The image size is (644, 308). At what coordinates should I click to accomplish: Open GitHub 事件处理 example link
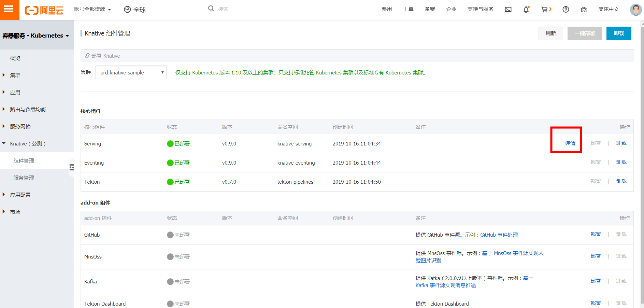point(499,235)
